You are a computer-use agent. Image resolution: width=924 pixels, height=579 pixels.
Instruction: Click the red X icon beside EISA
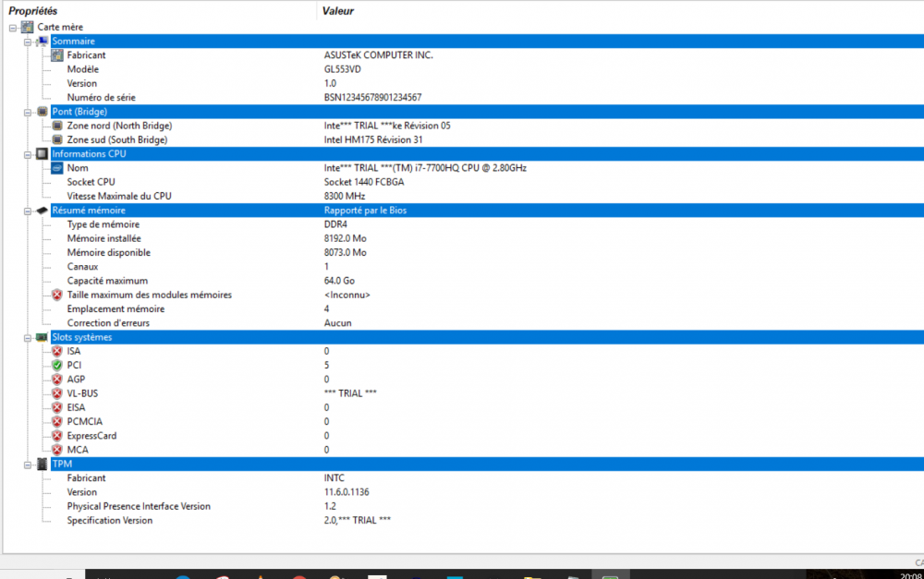click(x=57, y=408)
